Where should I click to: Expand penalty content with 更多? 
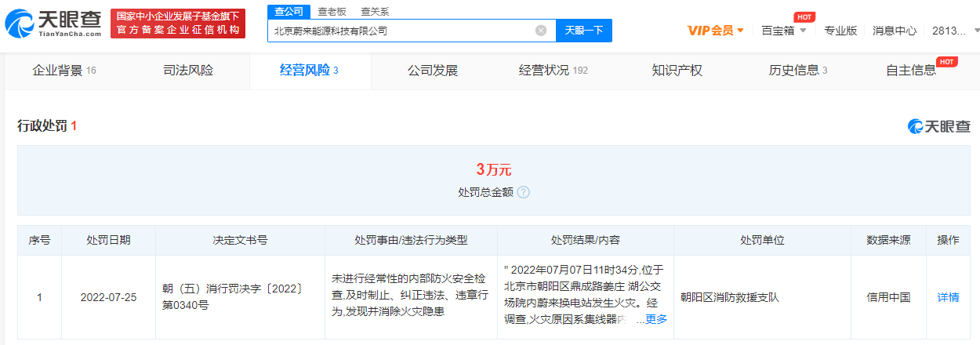pyautogui.click(x=656, y=319)
